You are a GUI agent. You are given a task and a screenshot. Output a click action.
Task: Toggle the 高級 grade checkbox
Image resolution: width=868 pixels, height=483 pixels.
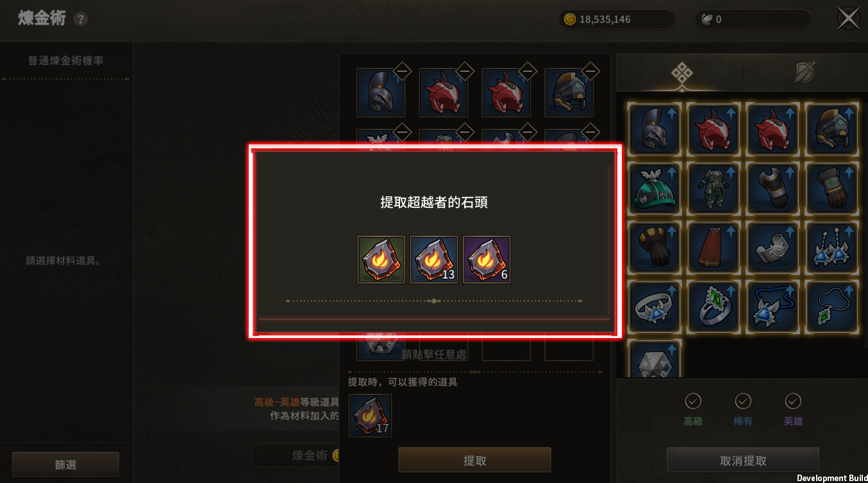coord(693,401)
